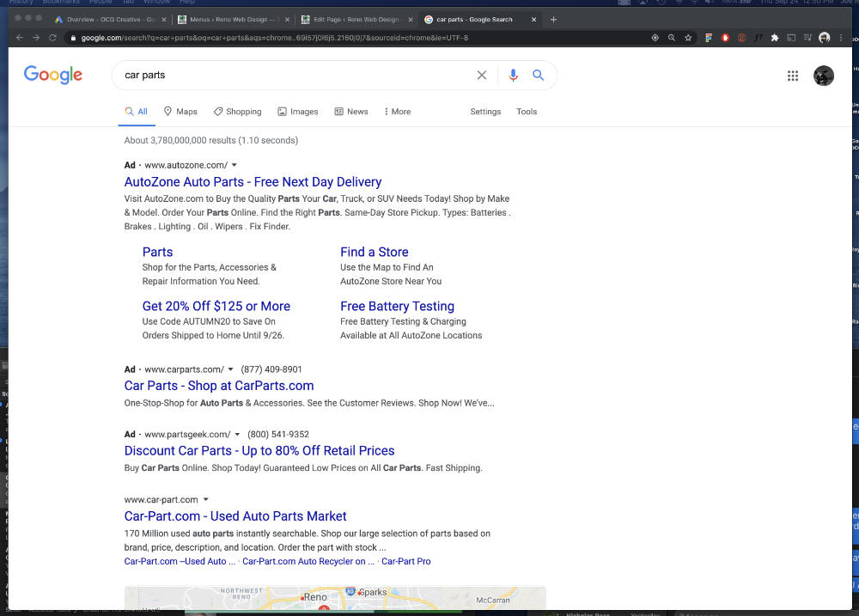Start voice search with microphone icon
This screenshot has height=616, width=859.
[513, 75]
